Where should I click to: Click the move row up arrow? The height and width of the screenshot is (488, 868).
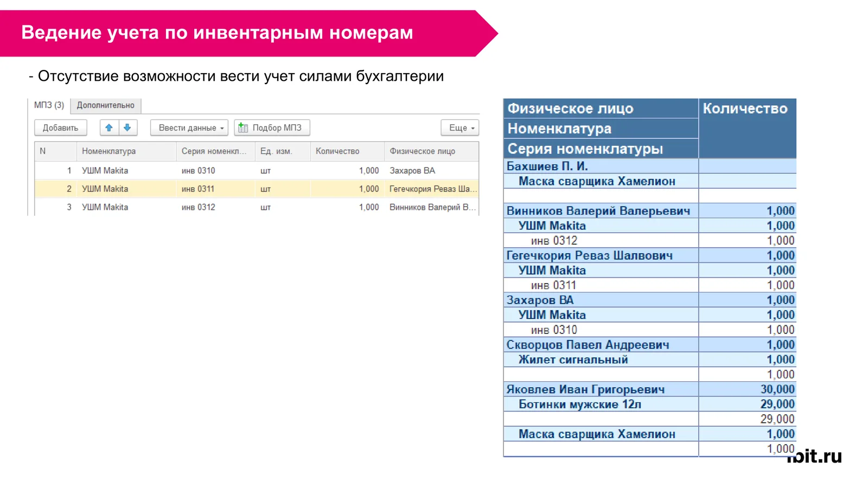109,128
